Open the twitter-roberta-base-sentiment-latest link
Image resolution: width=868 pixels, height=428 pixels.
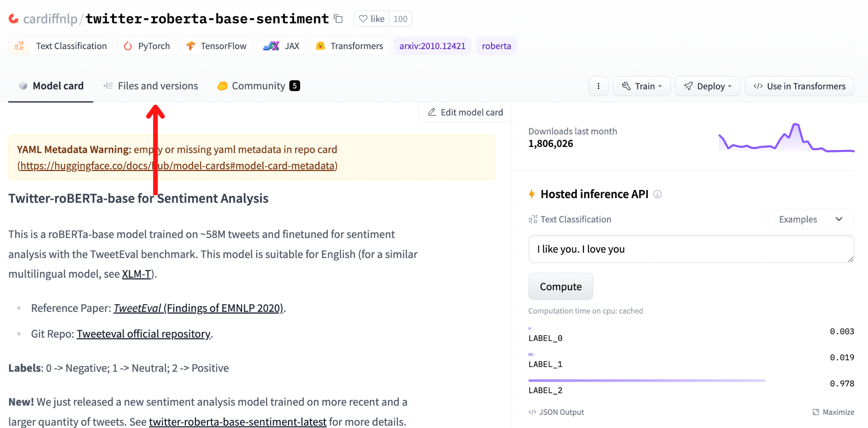tap(238, 422)
